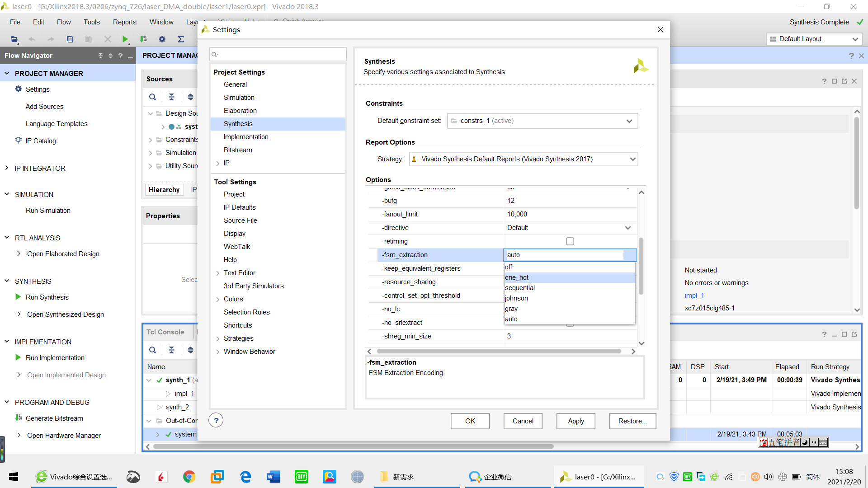This screenshot has width=868, height=488.
Task: Click the -shreg_min_size value 3
Action: pos(570,336)
